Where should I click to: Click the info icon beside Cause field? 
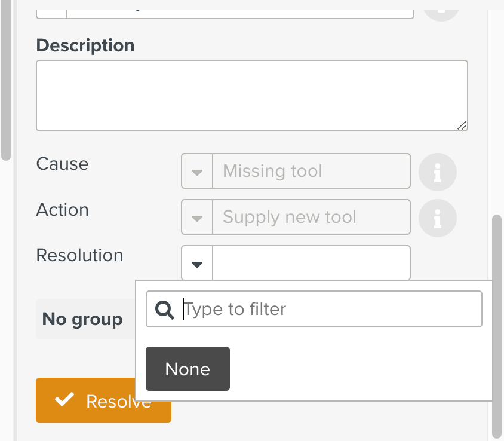pos(437,172)
